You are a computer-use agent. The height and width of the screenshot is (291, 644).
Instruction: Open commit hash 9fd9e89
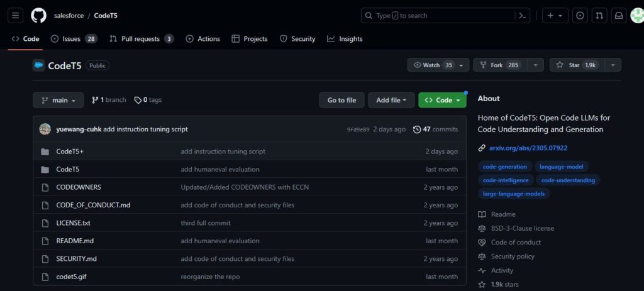coord(358,129)
